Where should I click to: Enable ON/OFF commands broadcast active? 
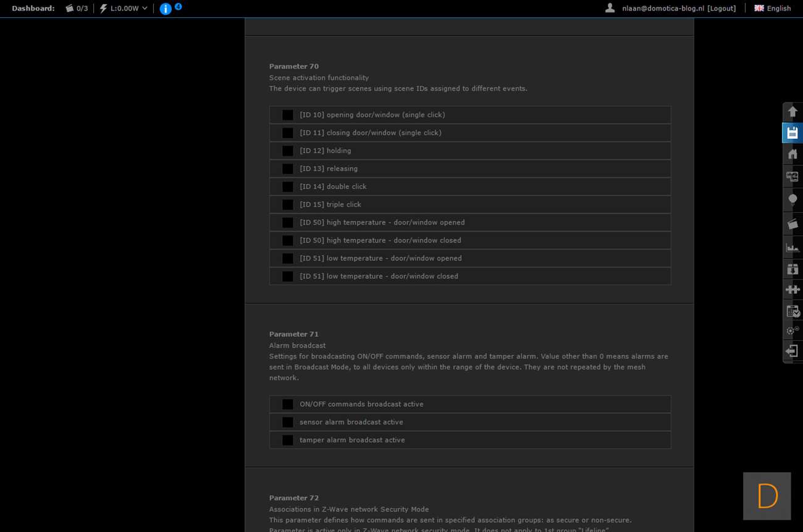288,404
